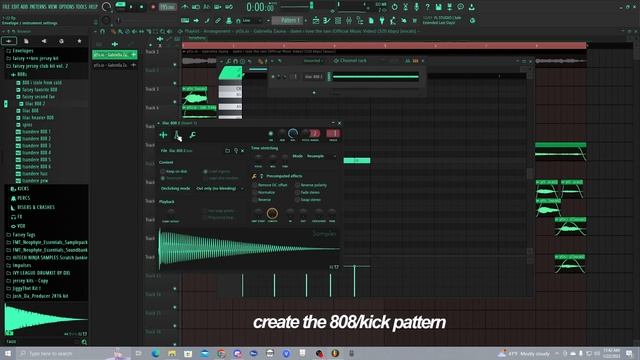The width and height of the screenshot is (640, 360).
Task: Expand the RISERS & CRASHES folder
Action: click(36, 207)
